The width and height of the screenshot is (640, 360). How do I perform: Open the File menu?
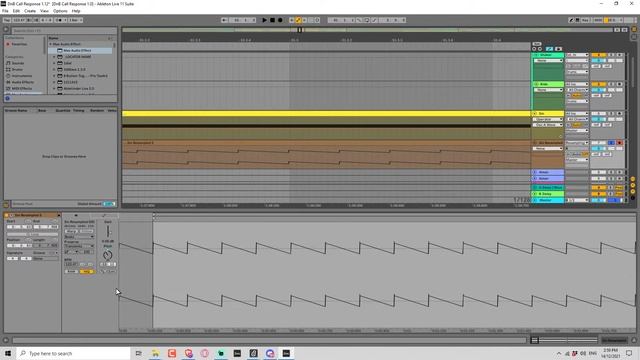[5, 11]
